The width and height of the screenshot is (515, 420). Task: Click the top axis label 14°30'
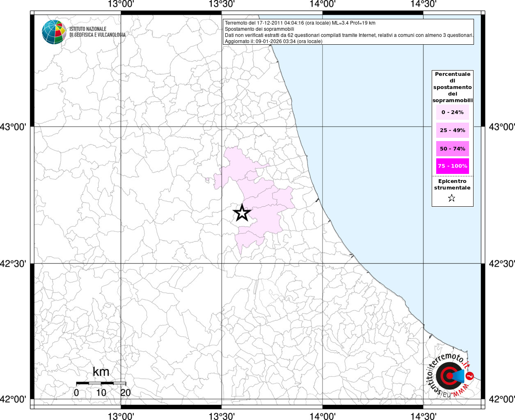[x=423, y=4]
